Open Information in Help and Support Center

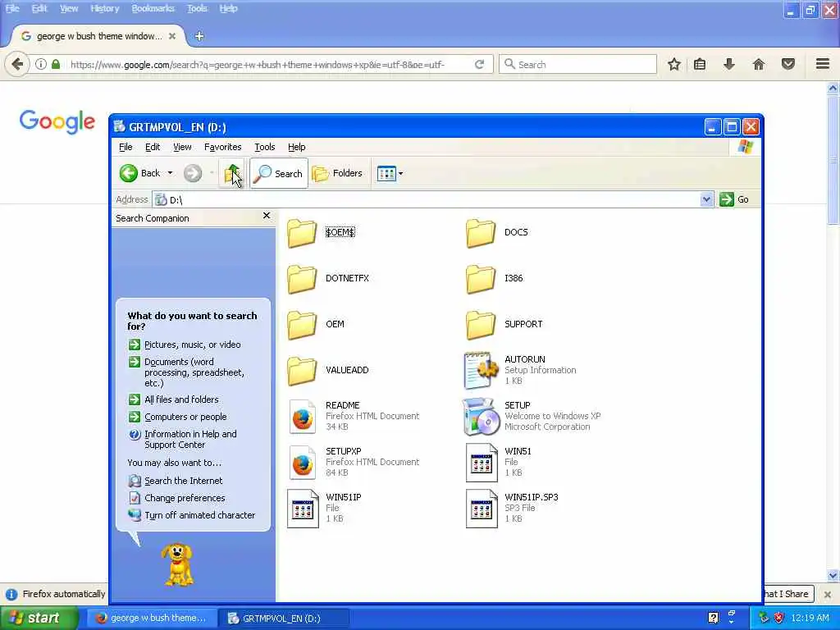point(190,440)
